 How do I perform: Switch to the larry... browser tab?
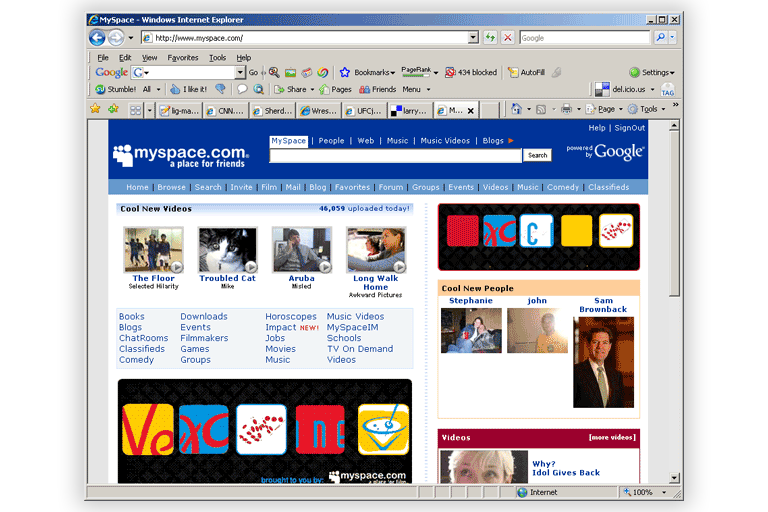(x=410, y=111)
